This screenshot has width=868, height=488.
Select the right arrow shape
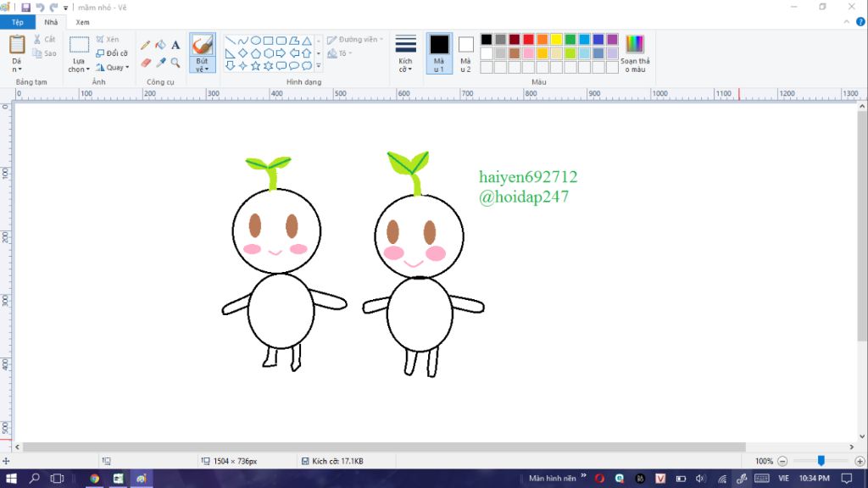click(281, 53)
